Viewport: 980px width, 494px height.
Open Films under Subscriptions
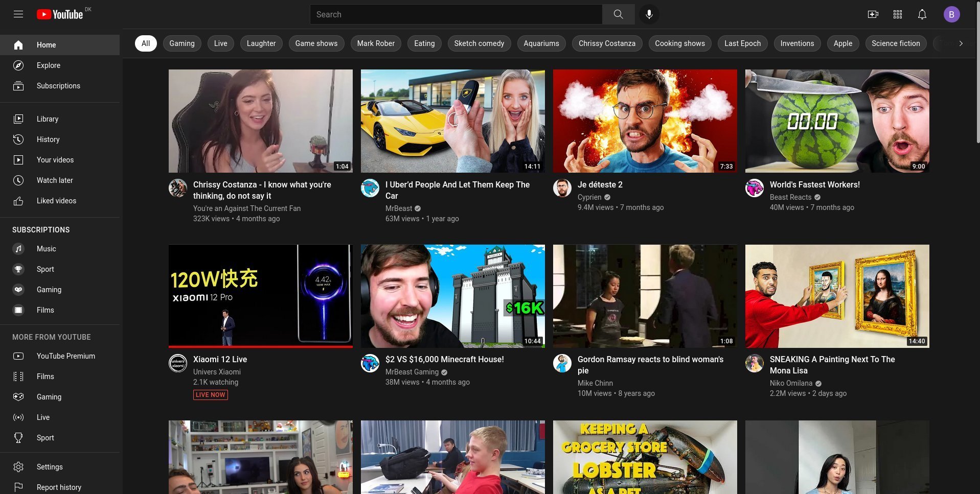60,310
